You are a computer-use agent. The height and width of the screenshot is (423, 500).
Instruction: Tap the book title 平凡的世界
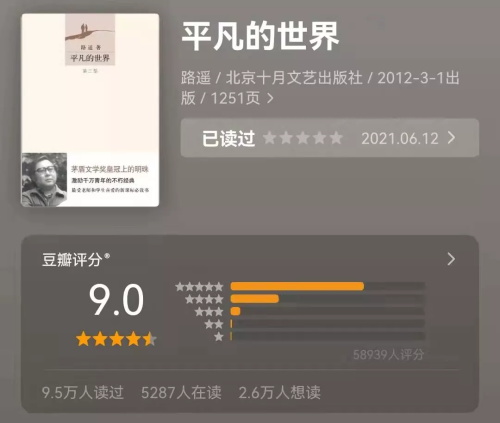pyautogui.click(x=261, y=36)
